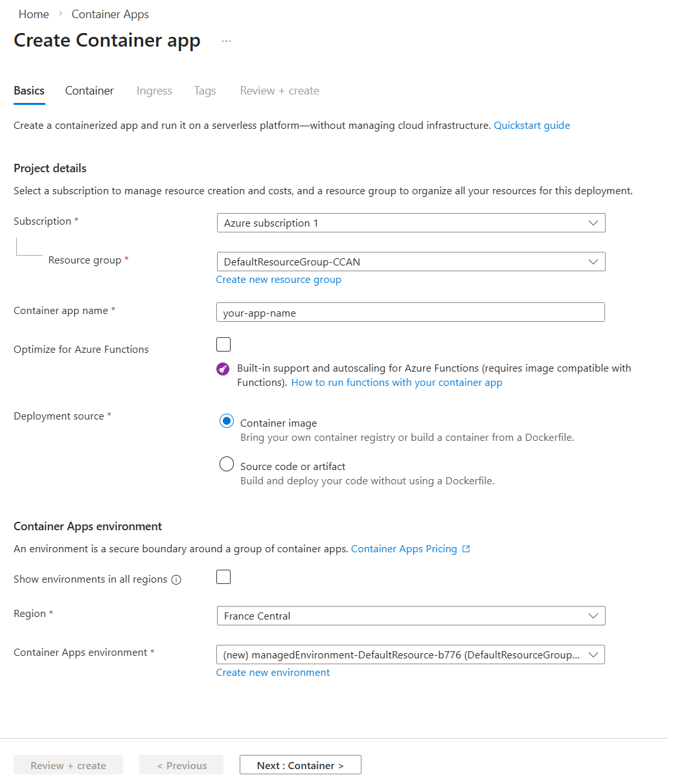
Task: Open the Tags tab
Action: click(x=205, y=91)
